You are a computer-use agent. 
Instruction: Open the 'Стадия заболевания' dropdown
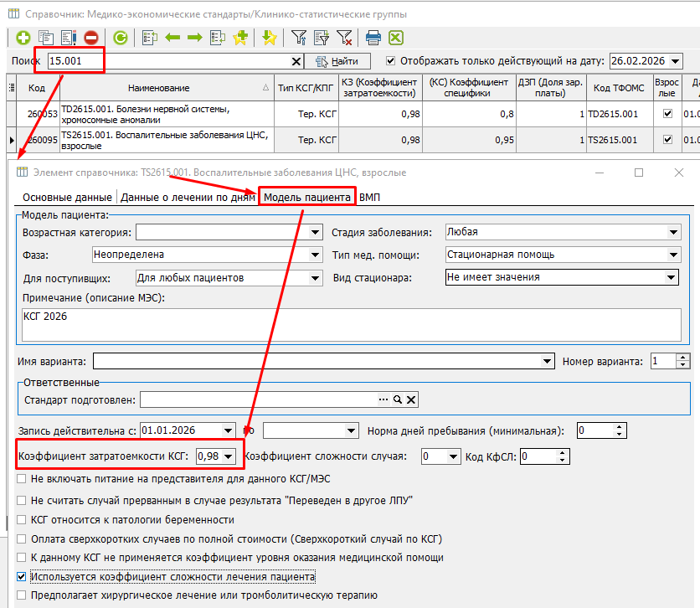point(672,232)
